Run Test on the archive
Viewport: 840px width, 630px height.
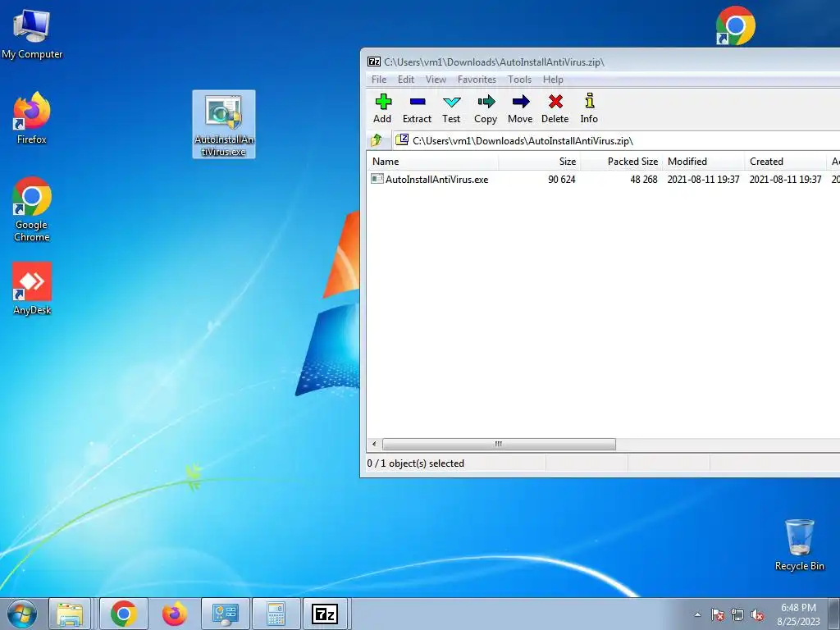pyautogui.click(x=451, y=109)
